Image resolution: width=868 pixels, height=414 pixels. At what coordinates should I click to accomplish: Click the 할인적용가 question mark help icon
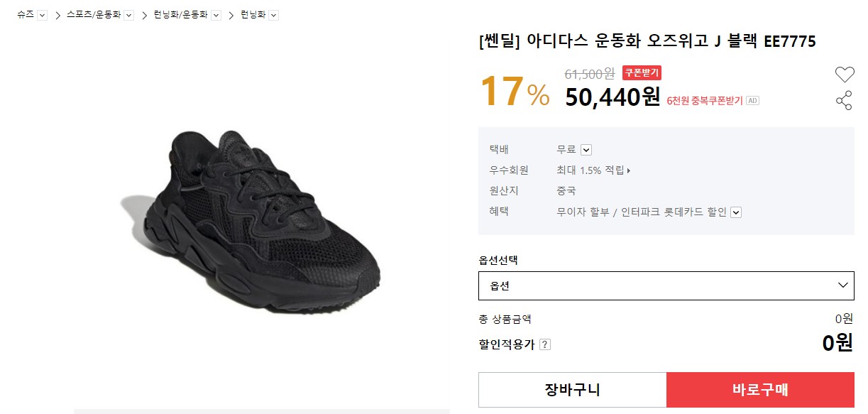(544, 344)
